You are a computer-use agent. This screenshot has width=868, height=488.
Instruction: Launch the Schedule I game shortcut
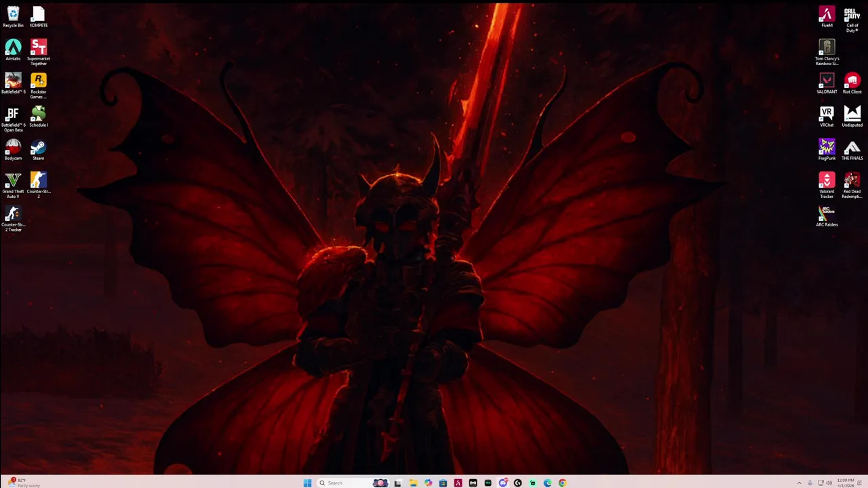(x=38, y=117)
